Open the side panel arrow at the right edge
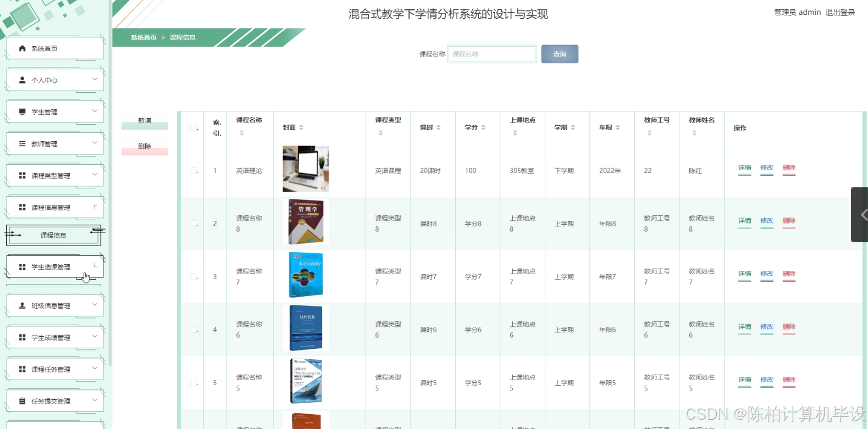The width and height of the screenshot is (868, 429). tap(861, 215)
